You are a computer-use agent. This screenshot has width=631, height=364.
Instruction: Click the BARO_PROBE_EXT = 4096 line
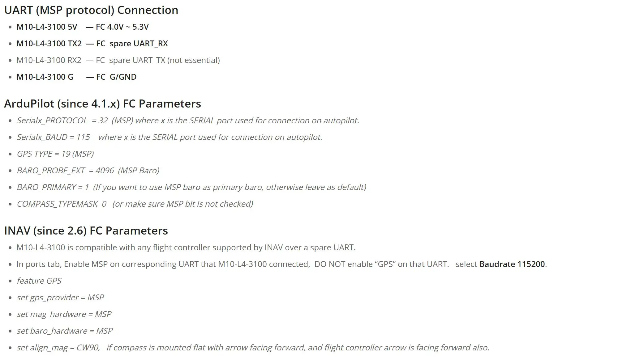pos(88,171)
